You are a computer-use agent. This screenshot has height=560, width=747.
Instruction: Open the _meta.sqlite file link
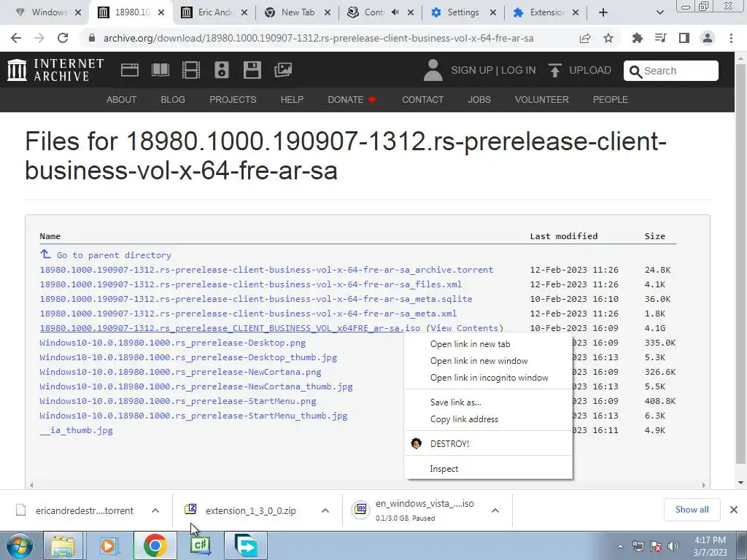256,298
